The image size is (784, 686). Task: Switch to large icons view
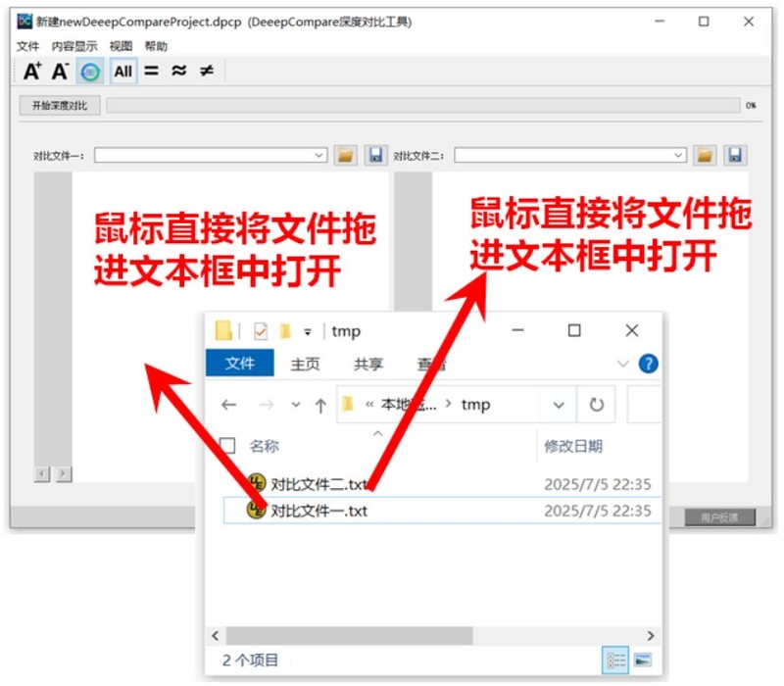pos(643,660)
